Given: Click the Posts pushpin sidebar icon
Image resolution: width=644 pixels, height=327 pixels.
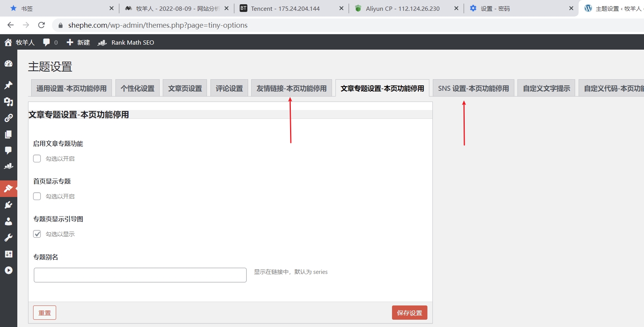Looking at the screenshot, I should pos(8,85).
